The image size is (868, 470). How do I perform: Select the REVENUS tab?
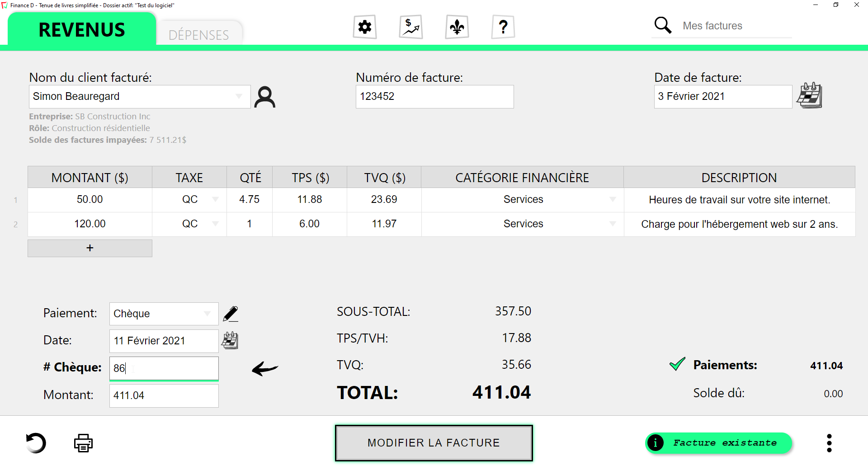point(82,29)
